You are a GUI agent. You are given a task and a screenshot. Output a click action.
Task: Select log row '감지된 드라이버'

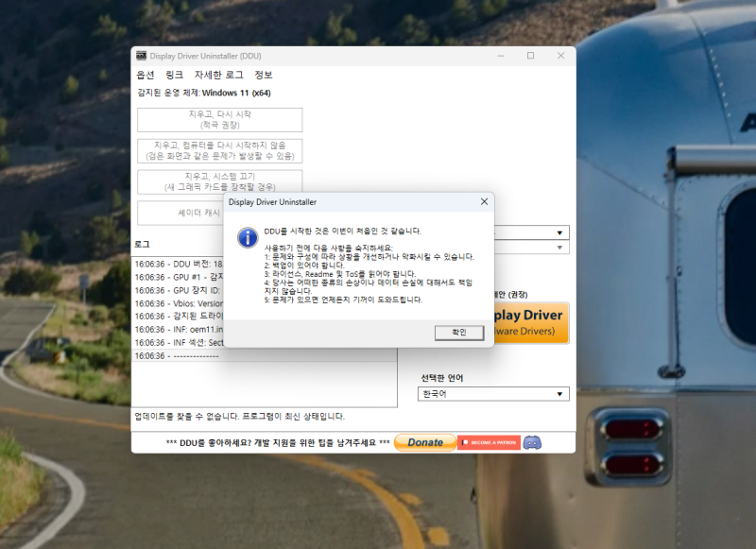point(179,317)
